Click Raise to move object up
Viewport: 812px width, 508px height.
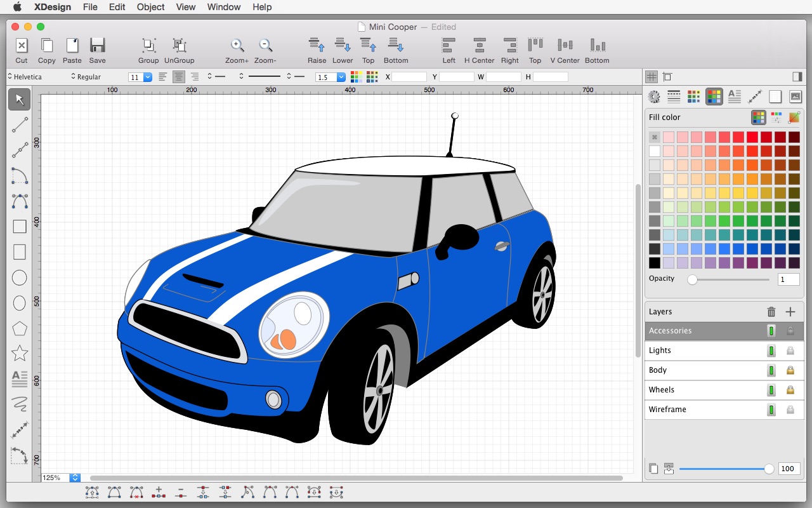coord(317,46)
